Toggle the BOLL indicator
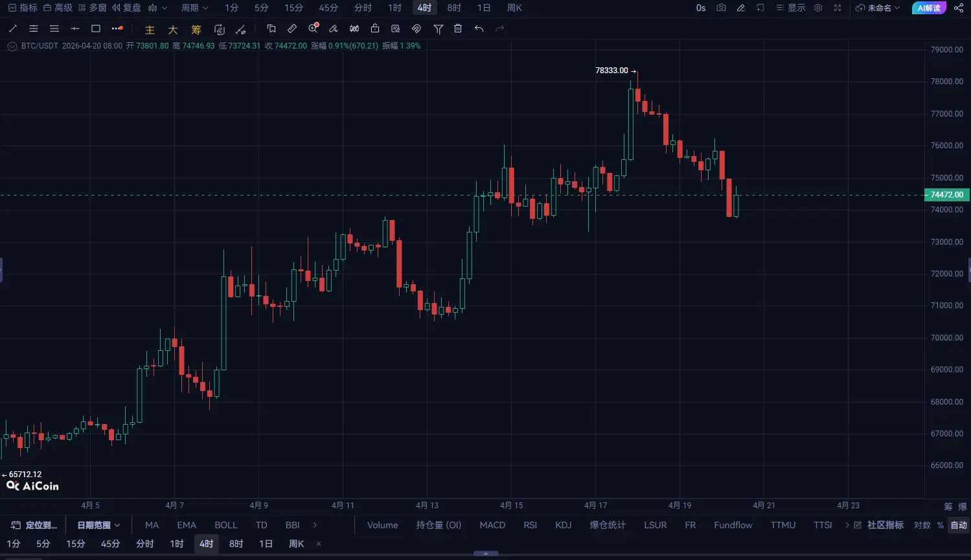Screen dimensions: 971x560 click(x=226, y=525)
